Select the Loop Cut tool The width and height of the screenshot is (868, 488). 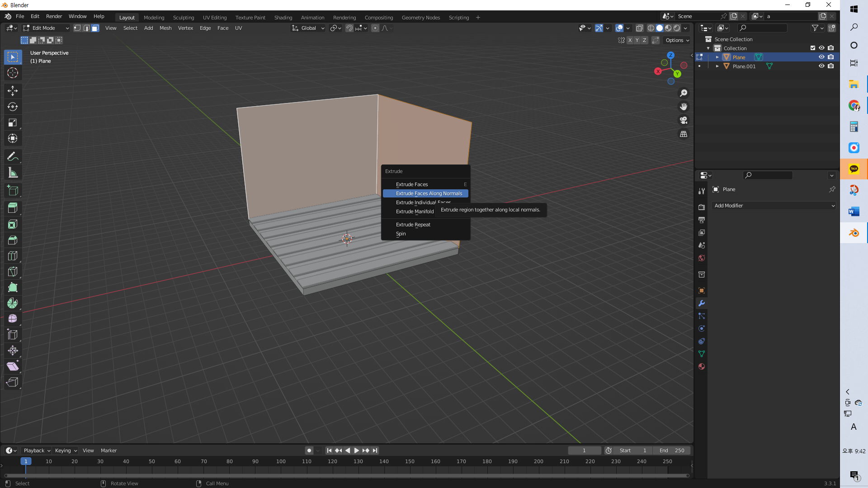tap(13, 256)
